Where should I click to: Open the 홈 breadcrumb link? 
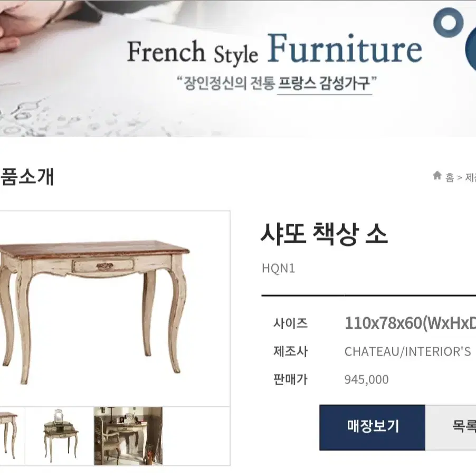click(450, 177)
